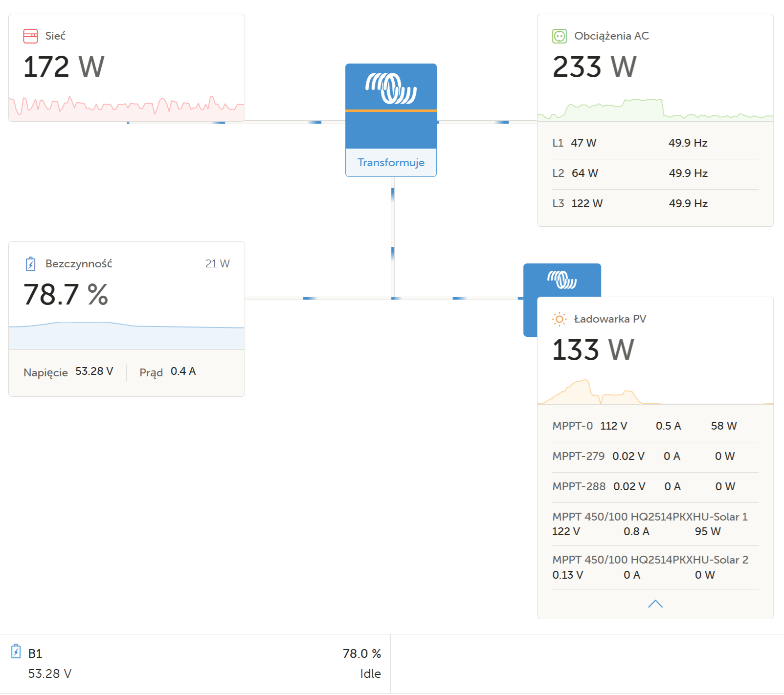The height and width of the screenshot is (695, 784).
Task: Click the sun icon beside Ładowarka PV
Action: pyautogui.click(x=560, y=319)
